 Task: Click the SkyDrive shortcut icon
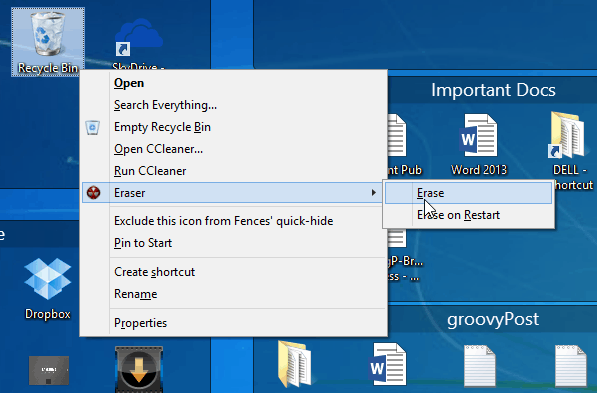point(139,38)
